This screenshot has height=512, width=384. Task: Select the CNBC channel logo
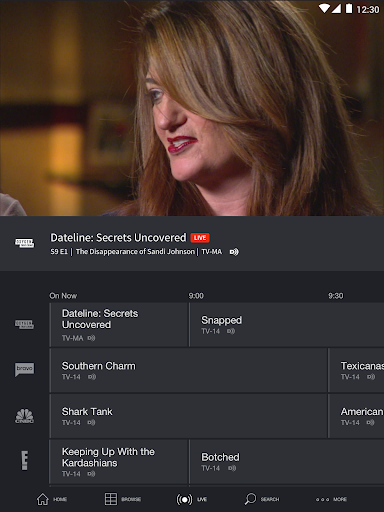24,416
